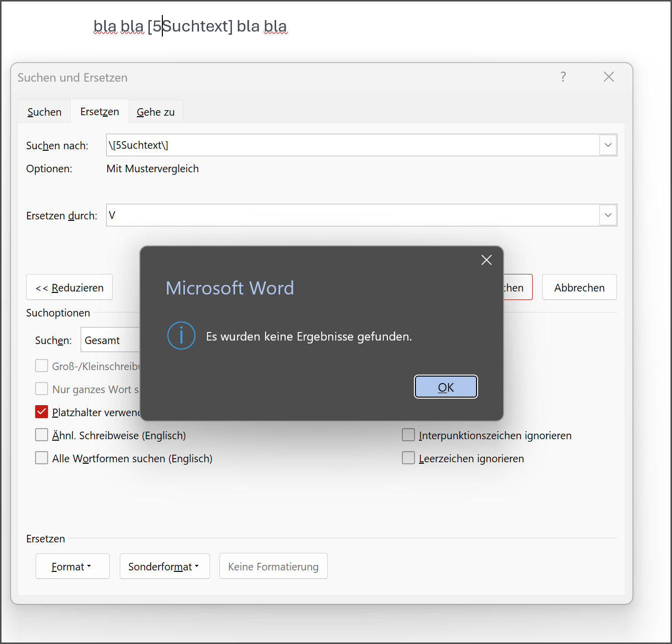Viewport: 672px width, 644px height.
Task: Click the 'Suchoptionen' section label
Action: (58, 313)
